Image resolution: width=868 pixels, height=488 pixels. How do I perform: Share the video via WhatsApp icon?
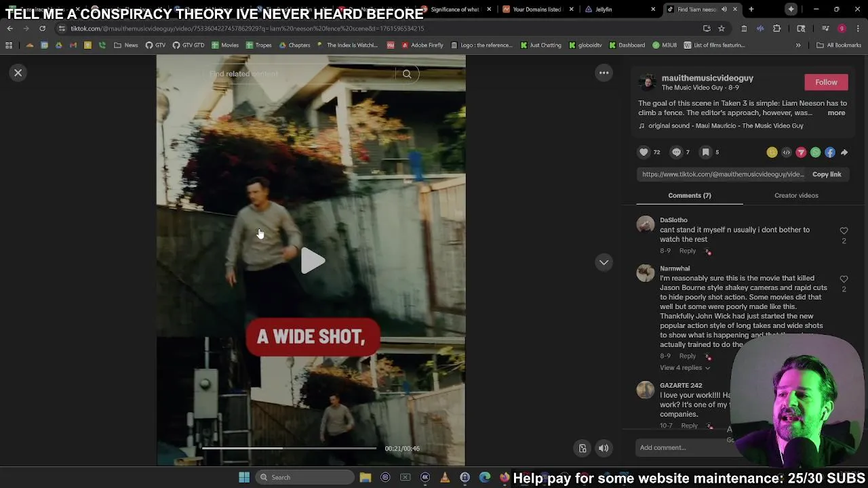point(815,152)
